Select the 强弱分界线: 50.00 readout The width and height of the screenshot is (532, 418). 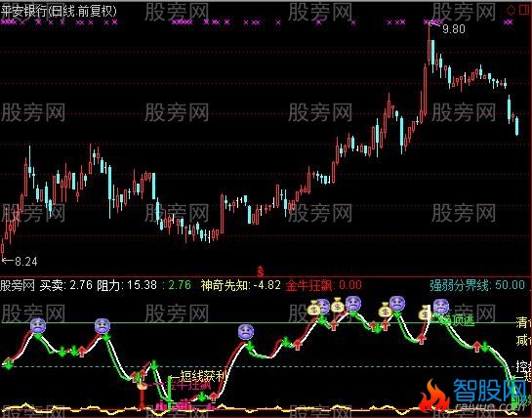coord(477,285)
